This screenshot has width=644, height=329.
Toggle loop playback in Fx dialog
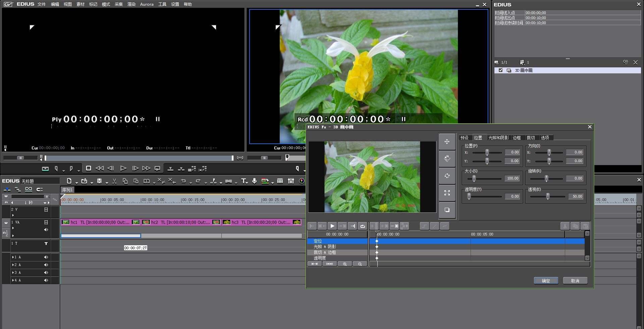(363, 226)
